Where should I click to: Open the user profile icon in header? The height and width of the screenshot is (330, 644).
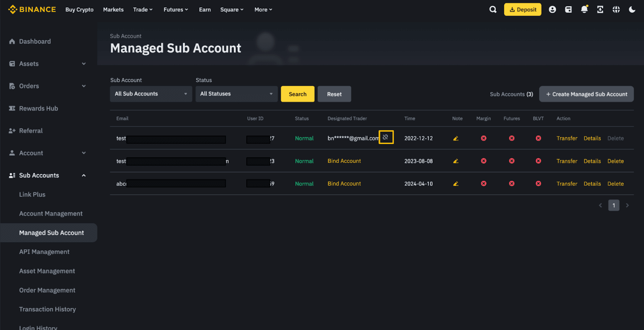[x=552, y=10]
